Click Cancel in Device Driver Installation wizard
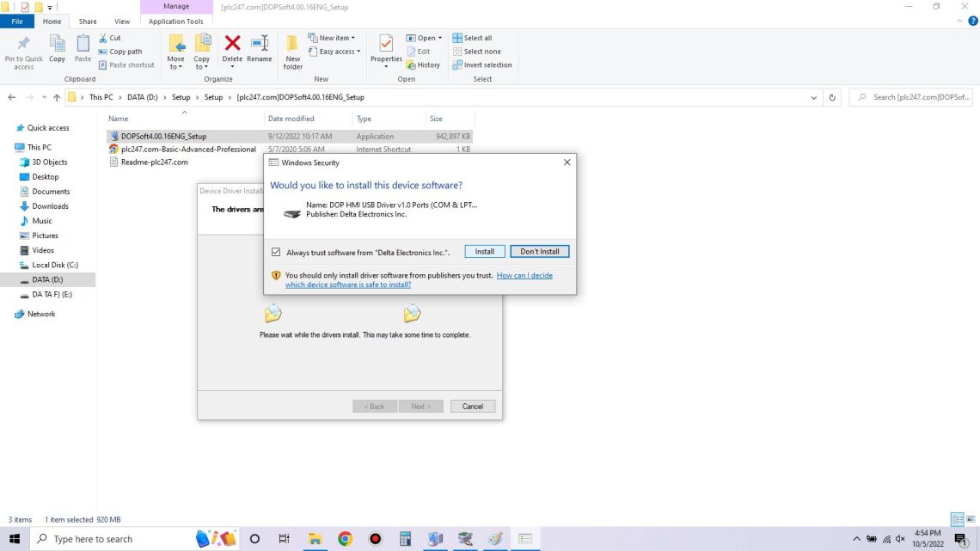Image resolution: width=980 pixels, height=551 pixels. (x=473, y=406)
